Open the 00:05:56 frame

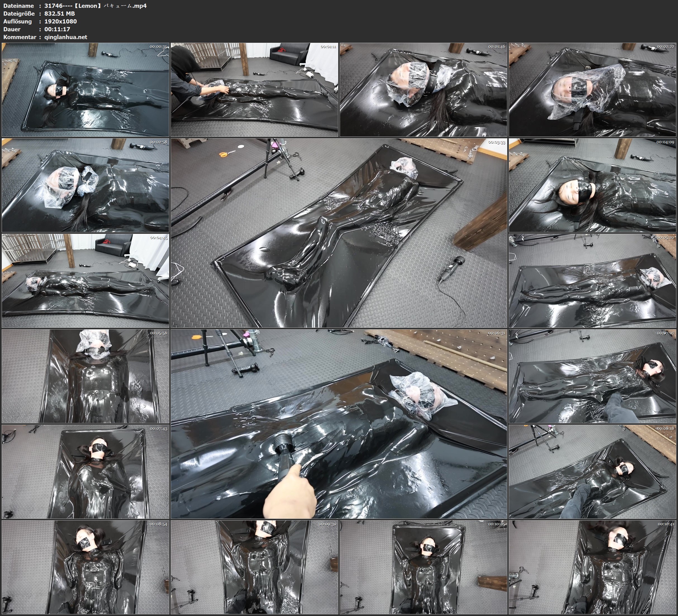tap(85, 376)
